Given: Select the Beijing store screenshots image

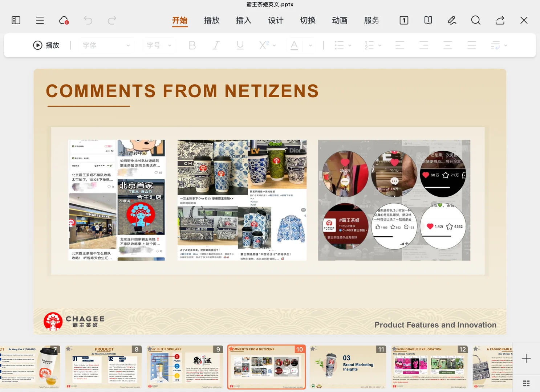Looking at the screenshot, I should [117, 200].
